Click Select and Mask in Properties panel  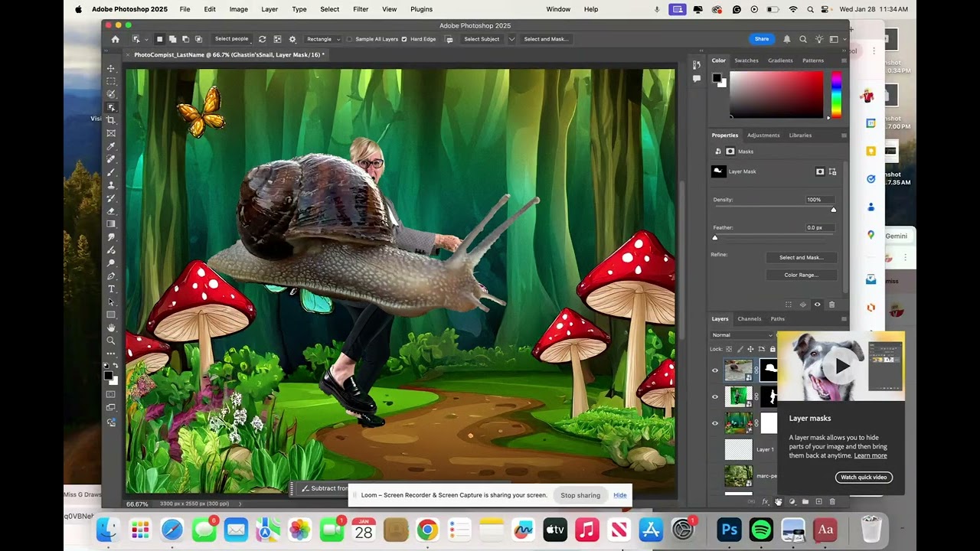[802, 258]
